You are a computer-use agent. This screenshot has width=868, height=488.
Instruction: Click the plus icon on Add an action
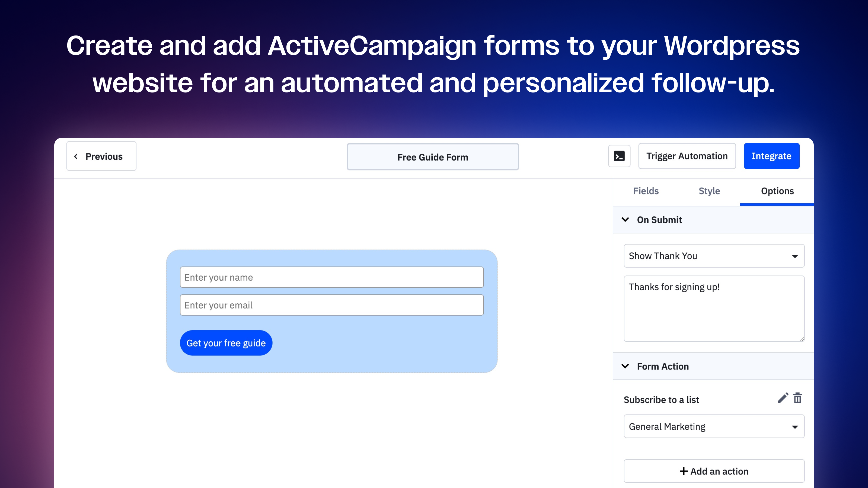point(683,471)
